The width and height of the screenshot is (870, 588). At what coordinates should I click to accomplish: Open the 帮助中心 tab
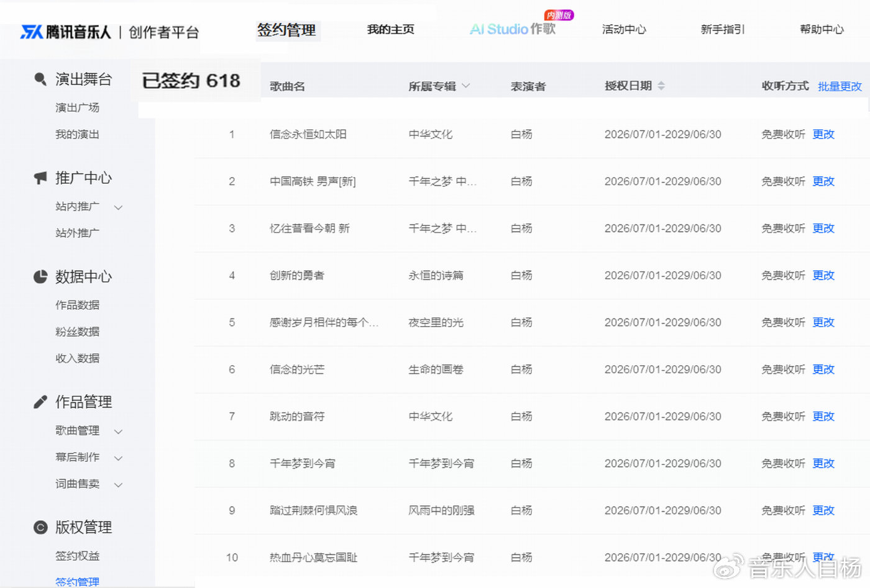822,29
